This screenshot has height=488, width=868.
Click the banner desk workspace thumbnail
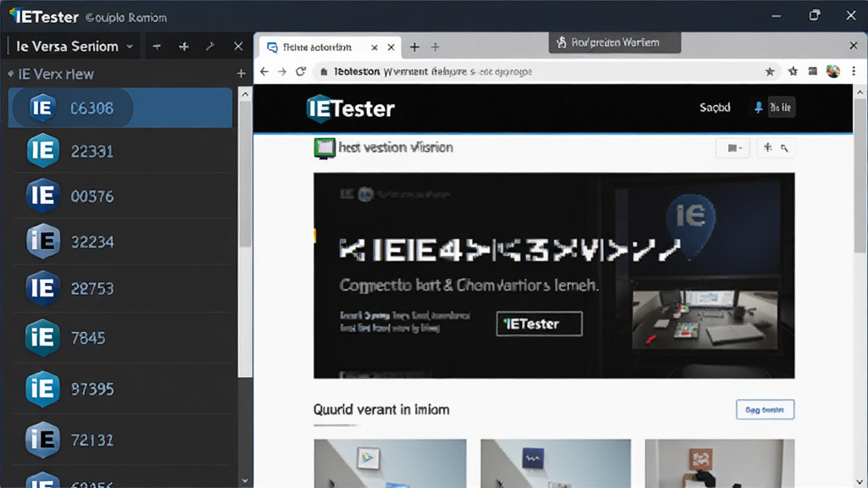coord(704,319)
